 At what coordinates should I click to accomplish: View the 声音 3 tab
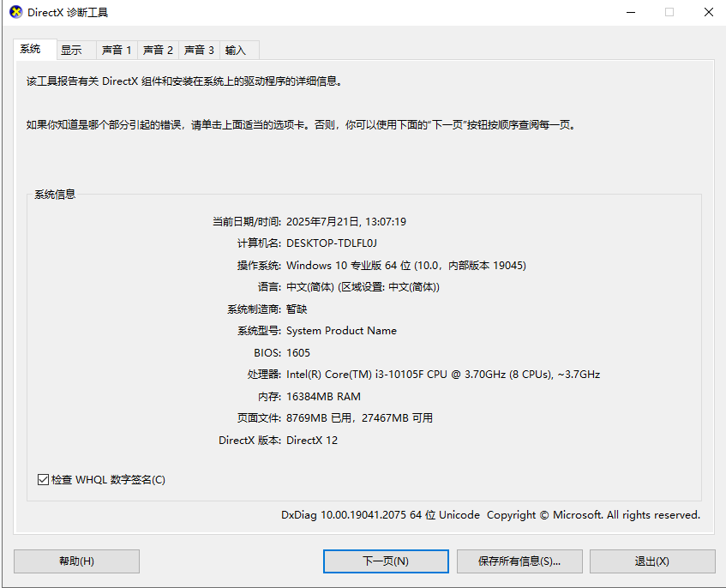click(199, 50)
